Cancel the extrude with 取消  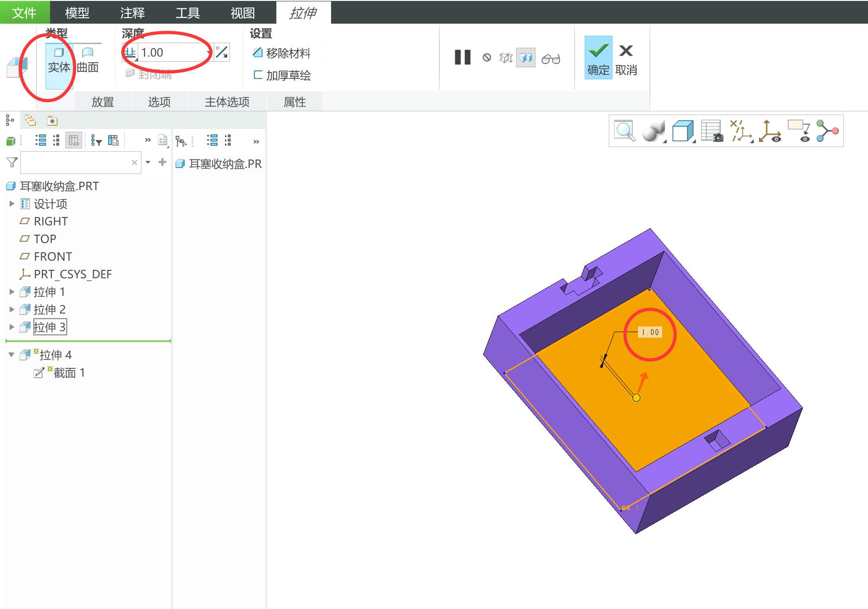[626, 59]
